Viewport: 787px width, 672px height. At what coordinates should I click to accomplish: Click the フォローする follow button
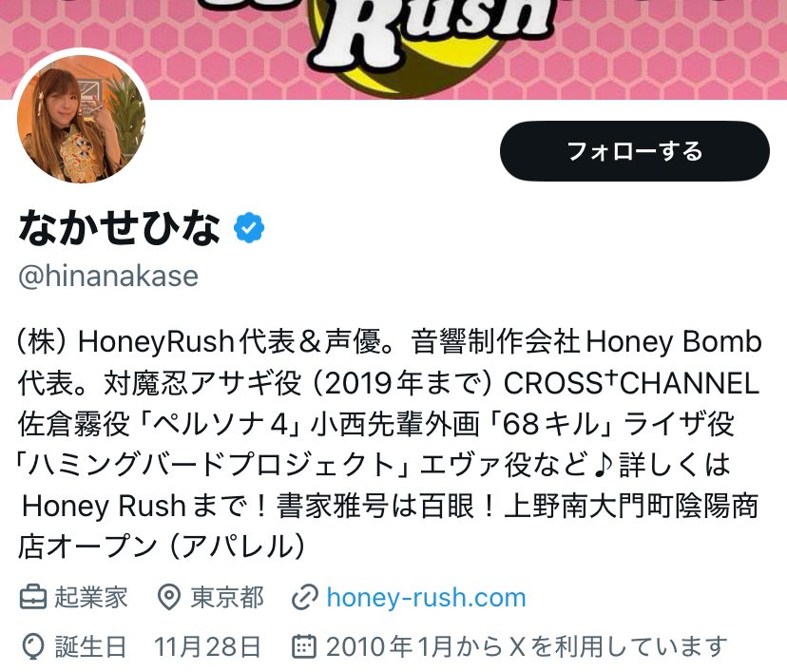pyautogui.click(x=634, y=151)
